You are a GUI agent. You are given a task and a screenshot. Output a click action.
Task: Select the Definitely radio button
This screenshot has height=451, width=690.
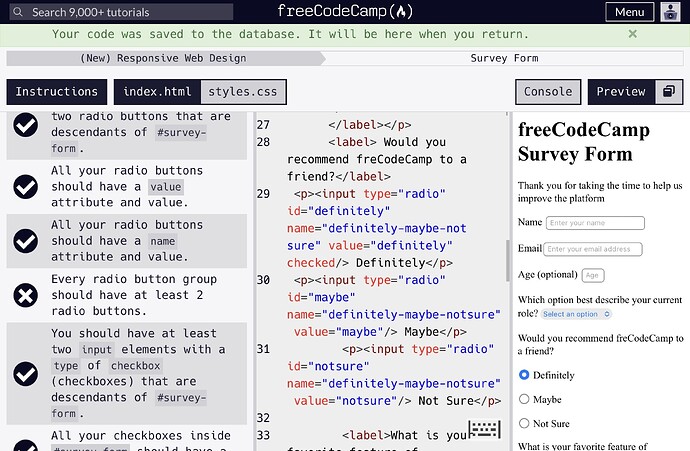tap(524, 375)
